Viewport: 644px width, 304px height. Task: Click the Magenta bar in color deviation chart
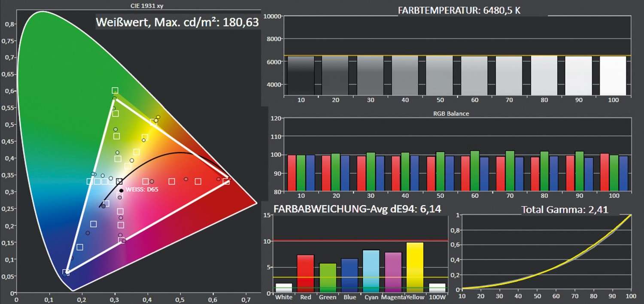(393, 273)
